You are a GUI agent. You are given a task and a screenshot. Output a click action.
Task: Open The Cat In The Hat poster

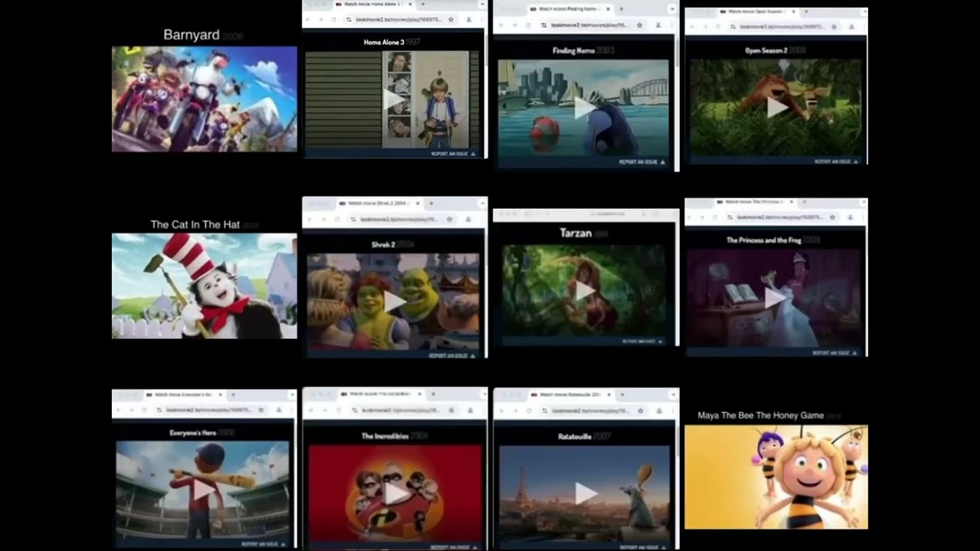coord(204,285)
